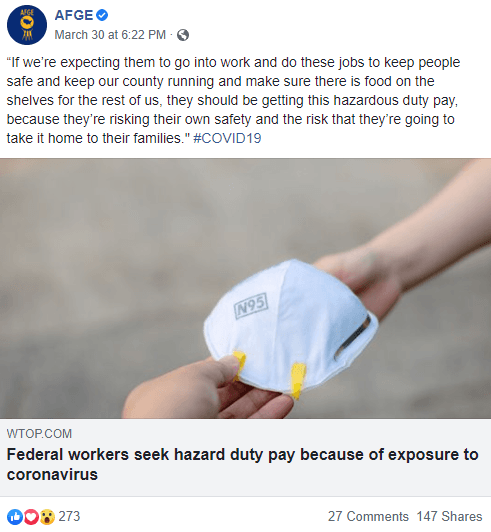Select the blue Like thumbs-up reaction icon
The width and height of the screenshot is (491, 532).
[x=15, y=517]
